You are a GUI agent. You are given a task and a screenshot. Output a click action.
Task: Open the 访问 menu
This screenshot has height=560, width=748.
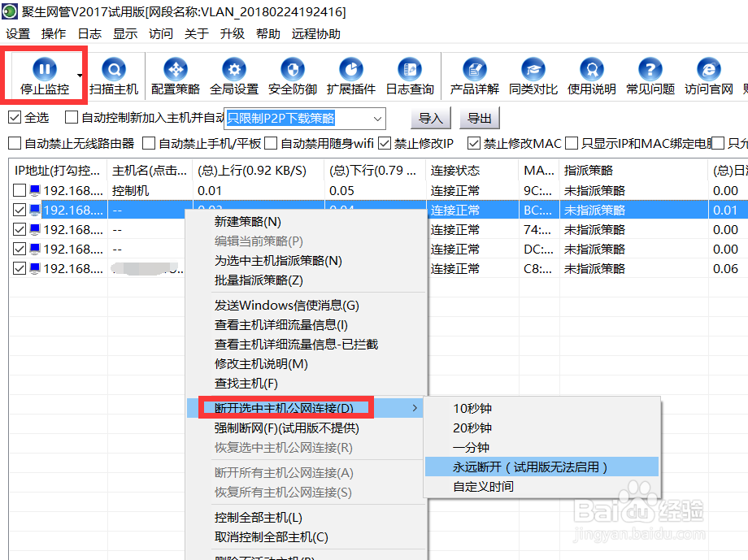pos(161,34)
